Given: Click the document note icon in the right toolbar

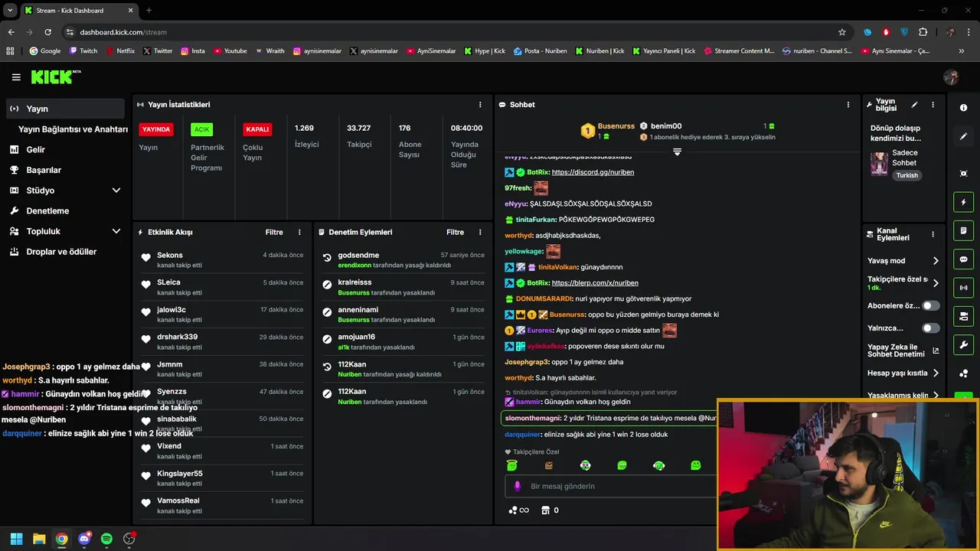Looking at the screenshot, I should [963, 230].
